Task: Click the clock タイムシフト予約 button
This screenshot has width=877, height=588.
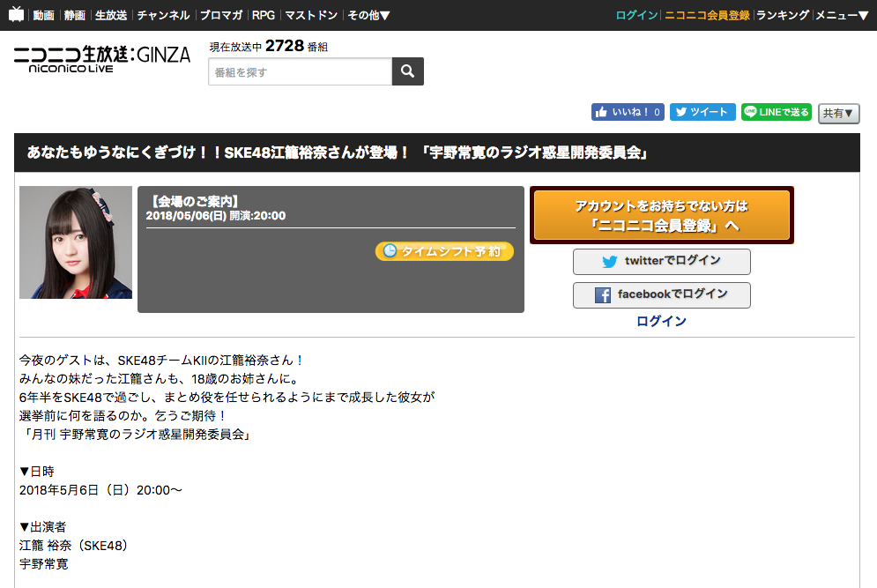Action: pyautogui.click(x=444, y=251)
